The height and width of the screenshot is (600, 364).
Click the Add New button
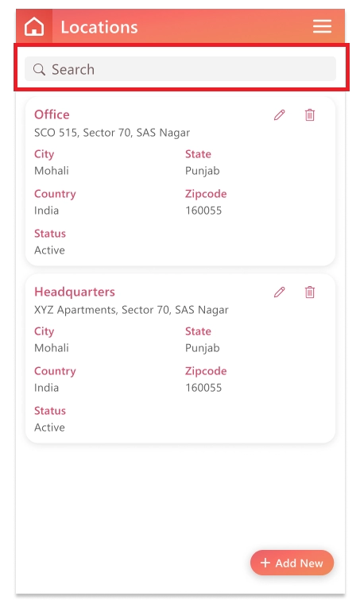[292, 563]
